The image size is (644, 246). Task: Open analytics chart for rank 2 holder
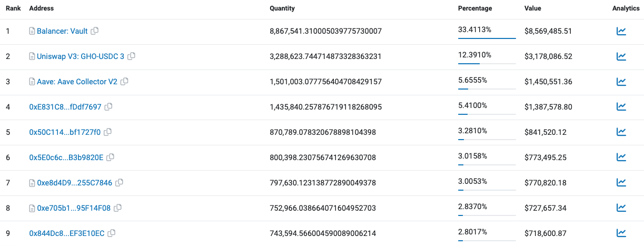coord(621,56)
